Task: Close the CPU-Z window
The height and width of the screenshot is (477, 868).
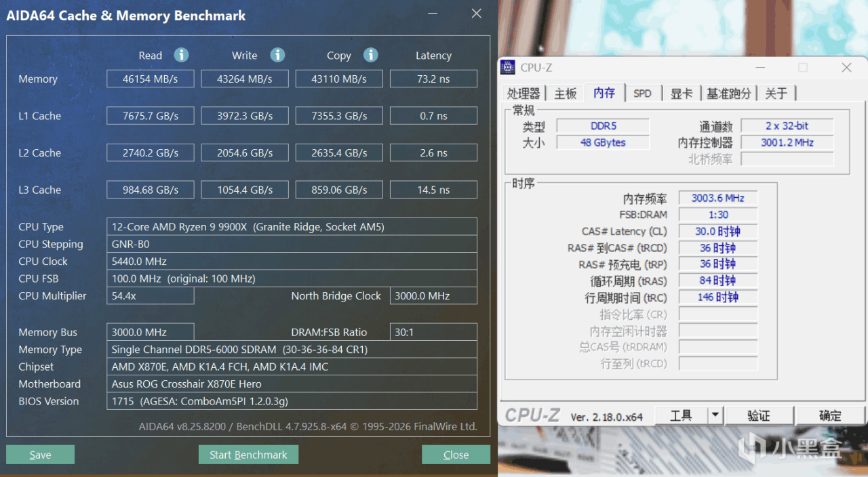Action: click(846, 67)
